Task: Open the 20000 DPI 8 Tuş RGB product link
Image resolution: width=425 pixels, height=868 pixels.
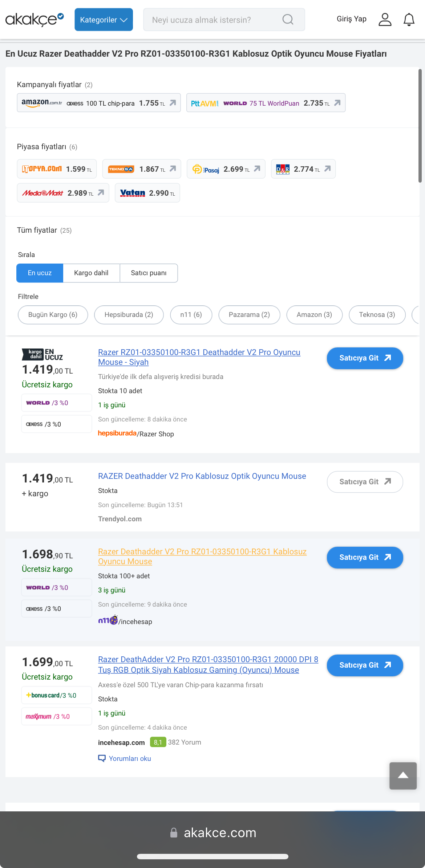Action: coord(208,665)
